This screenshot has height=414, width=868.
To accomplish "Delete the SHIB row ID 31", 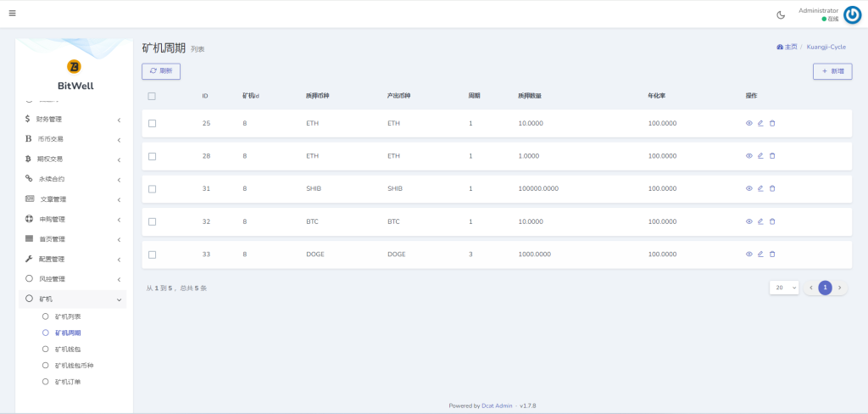I will pos(772,188).
